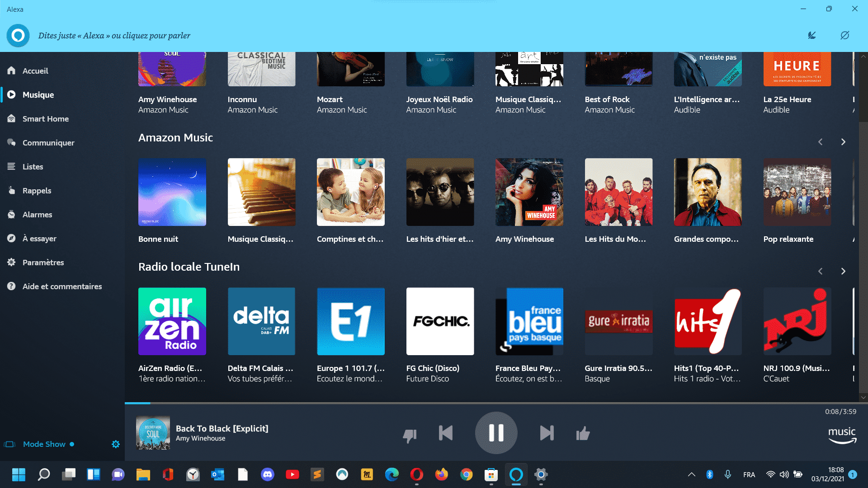Open Les hits d'hier et... playlist cover
868x488 pixels.
click(440, 192)
